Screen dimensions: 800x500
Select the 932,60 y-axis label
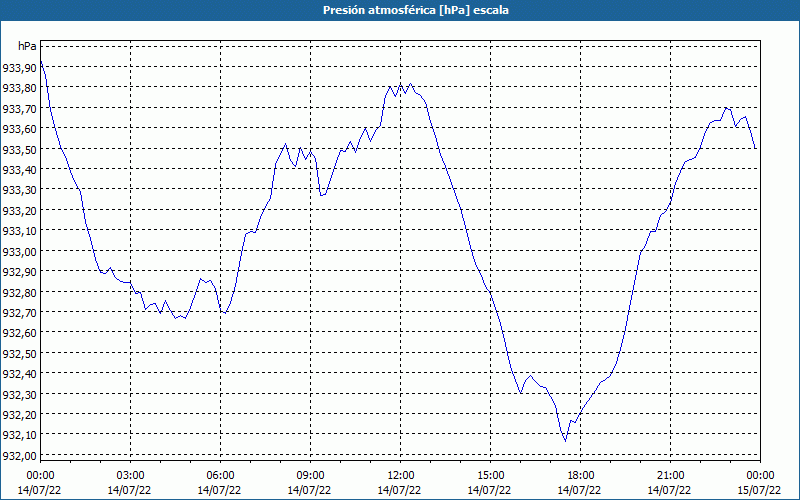tap(19, 333)
